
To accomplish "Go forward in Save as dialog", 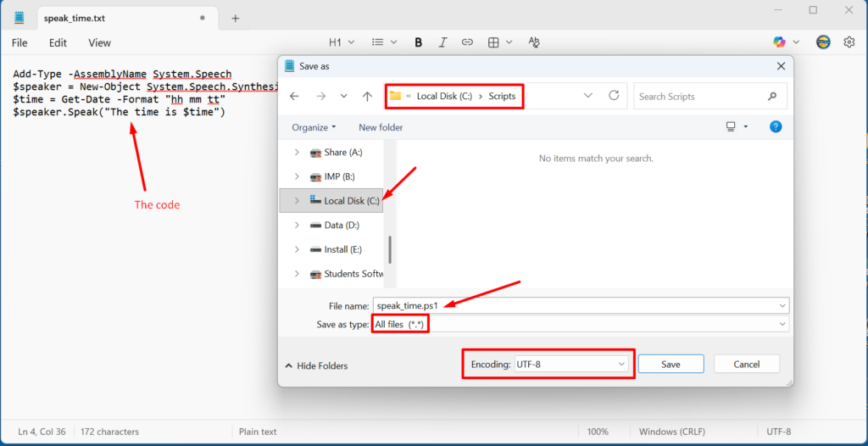I will (321, 97).
